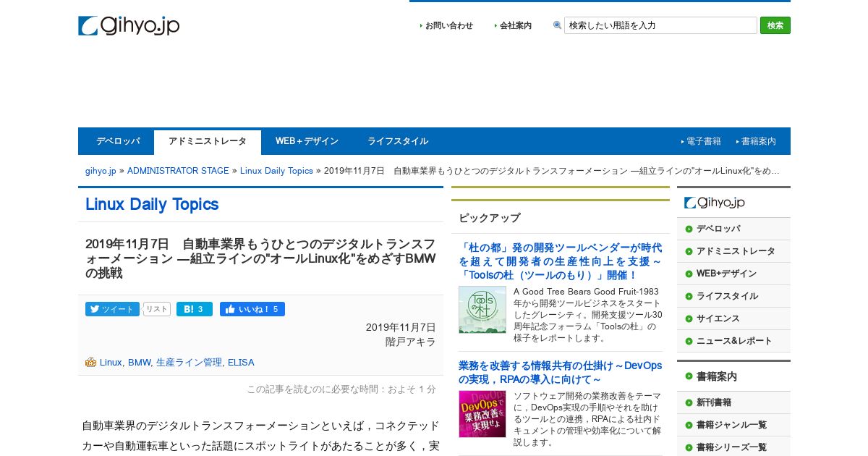868x456 pixels.
Task: Open sidebar ニュース&レポート item
Action: (734, 341)
